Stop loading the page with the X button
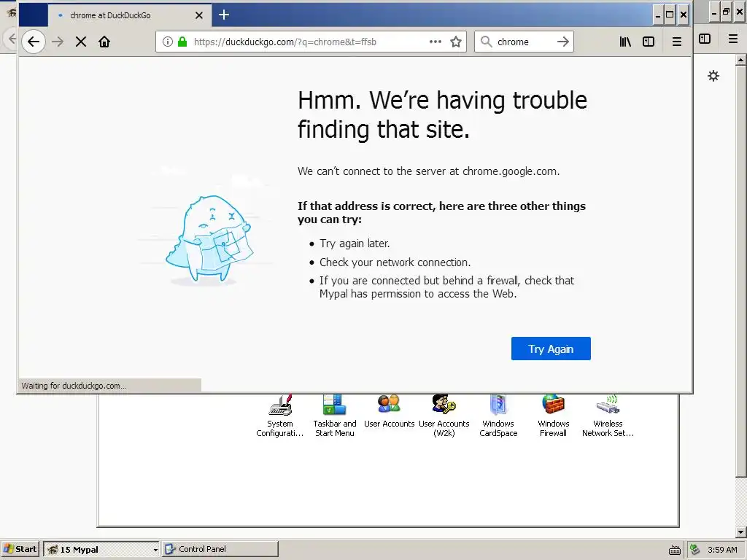 [x=81, y=42]
